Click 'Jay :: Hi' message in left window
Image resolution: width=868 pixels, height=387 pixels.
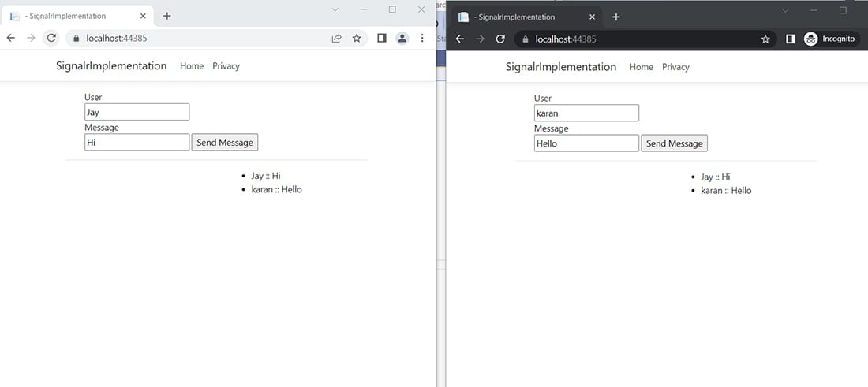(266, 176)
